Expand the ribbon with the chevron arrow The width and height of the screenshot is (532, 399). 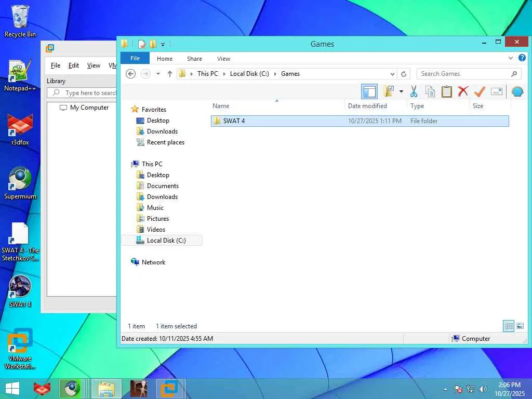tap(511, 58)
